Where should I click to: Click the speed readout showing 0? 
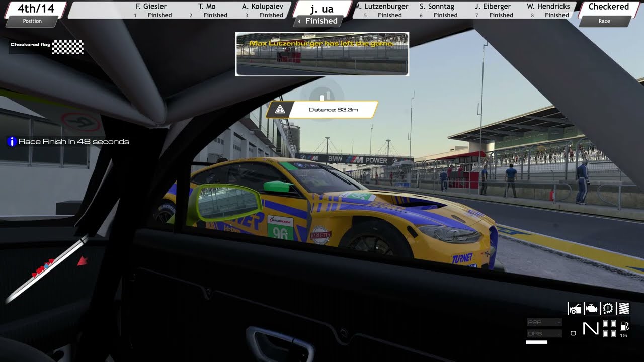pyautogui.click(x=573, y=333)
